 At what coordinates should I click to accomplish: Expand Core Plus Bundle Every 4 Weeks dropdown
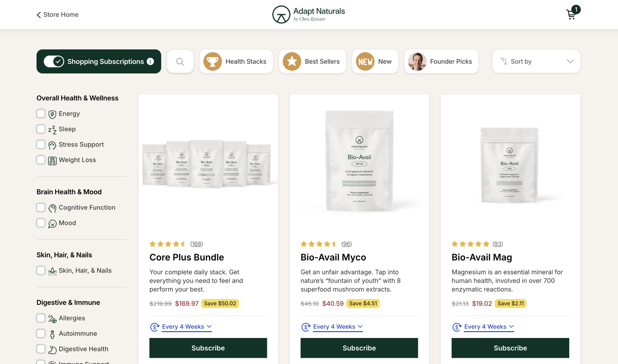tap(187, 327)
